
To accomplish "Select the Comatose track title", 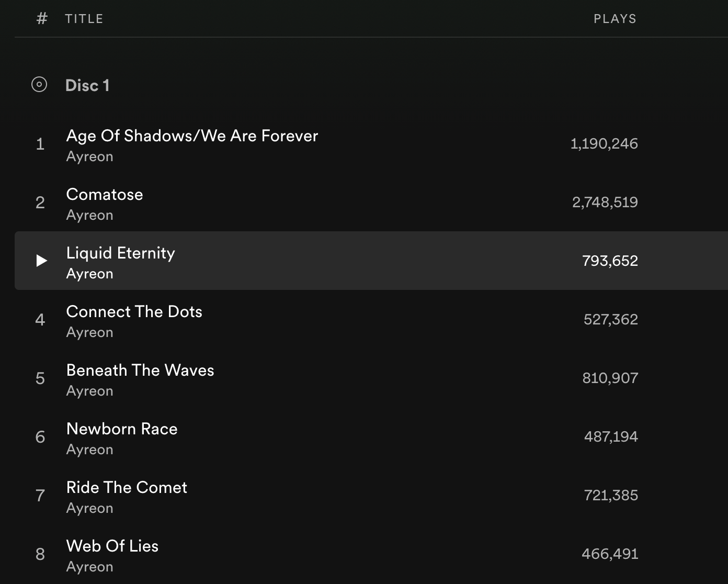I will coord(105,195).
